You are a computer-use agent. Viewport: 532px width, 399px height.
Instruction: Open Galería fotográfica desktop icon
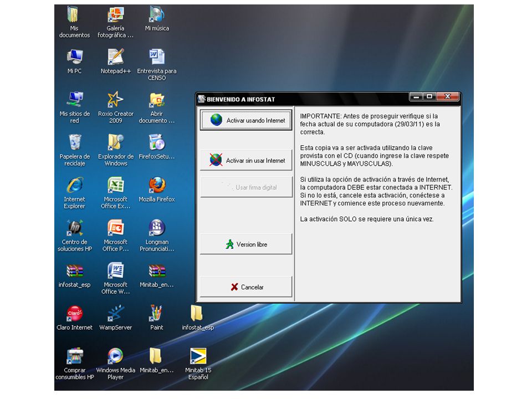[116, 22]
